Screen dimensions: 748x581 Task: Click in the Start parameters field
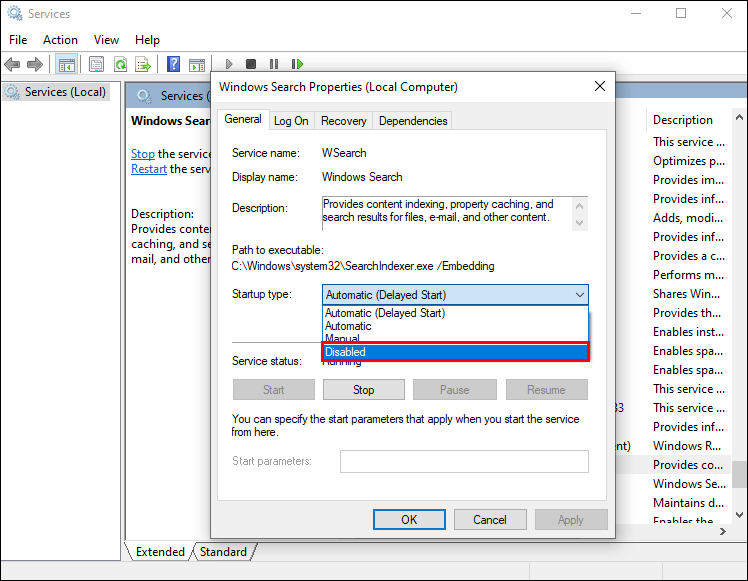click(464, 461)
